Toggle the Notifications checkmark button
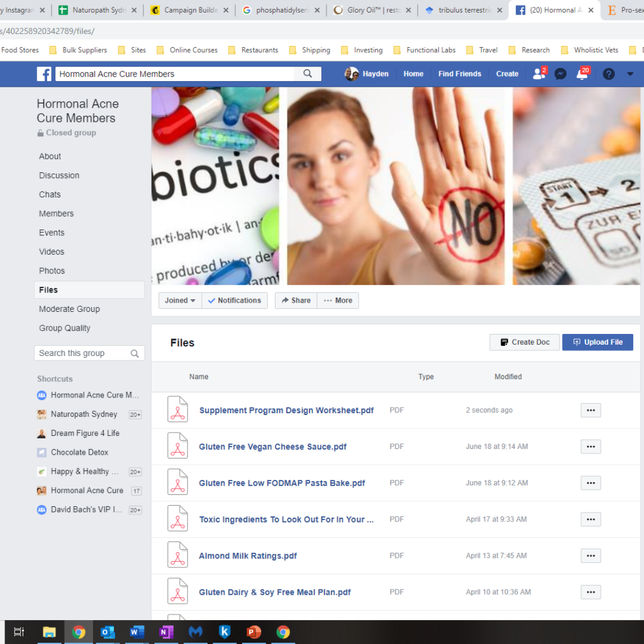 tap(235, 301)
